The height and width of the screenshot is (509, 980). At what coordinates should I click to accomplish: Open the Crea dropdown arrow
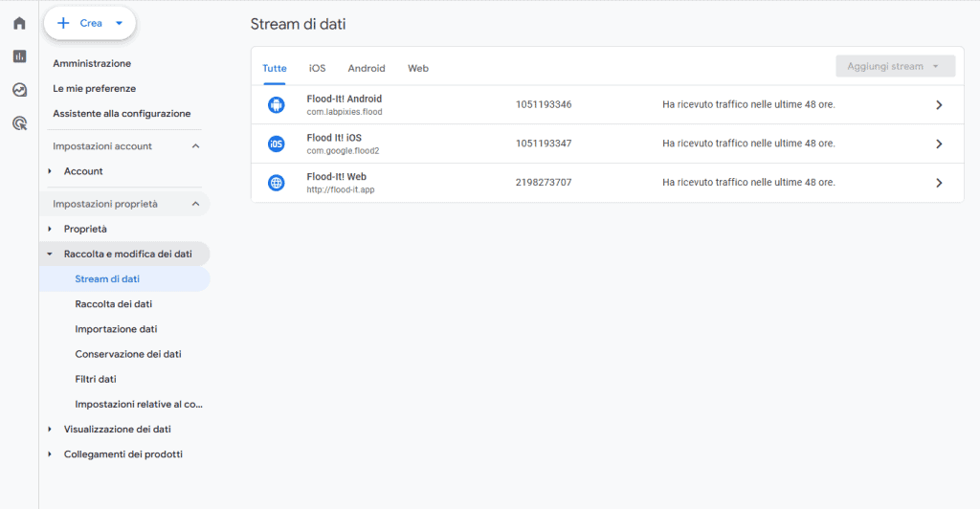[x=119, y=23]
